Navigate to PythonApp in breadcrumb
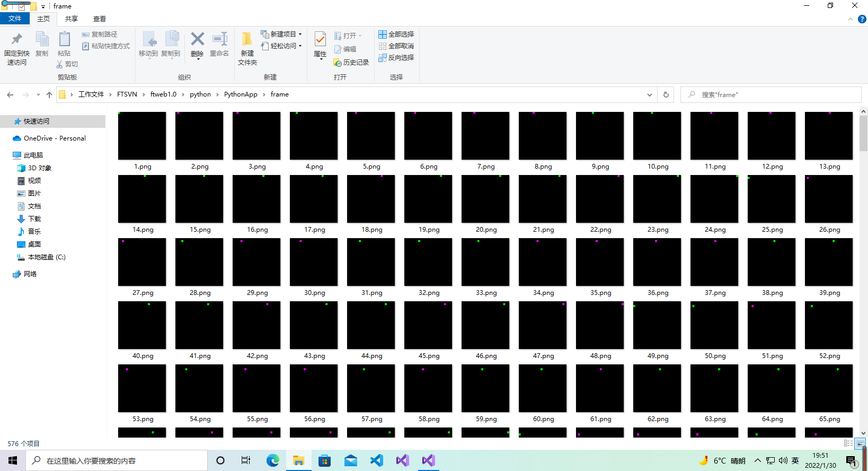 [x=241, y=94]
